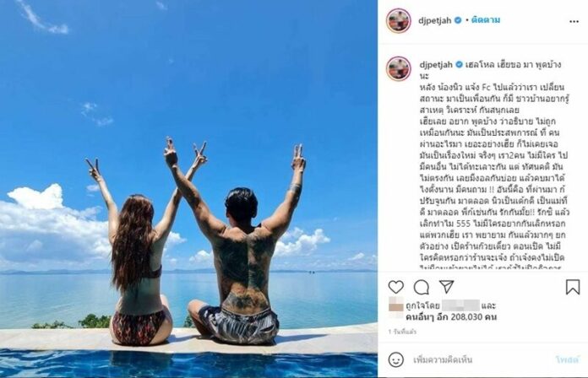
Task: Click the verified badge in header
Action: pyautogui.click(x=458, y=20)
